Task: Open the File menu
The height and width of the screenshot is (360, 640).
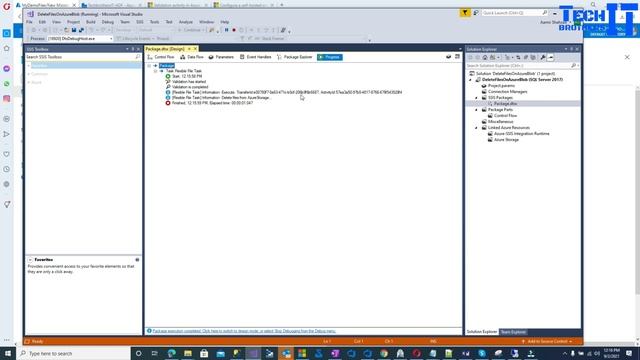Action: 29,22
